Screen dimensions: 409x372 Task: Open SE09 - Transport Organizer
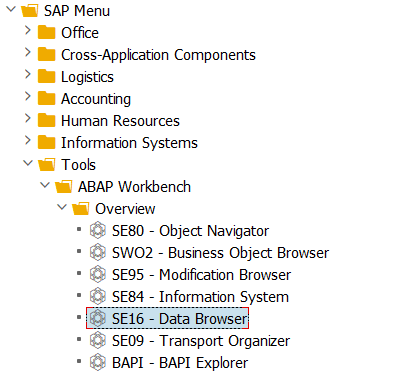(x=201, y=341)
